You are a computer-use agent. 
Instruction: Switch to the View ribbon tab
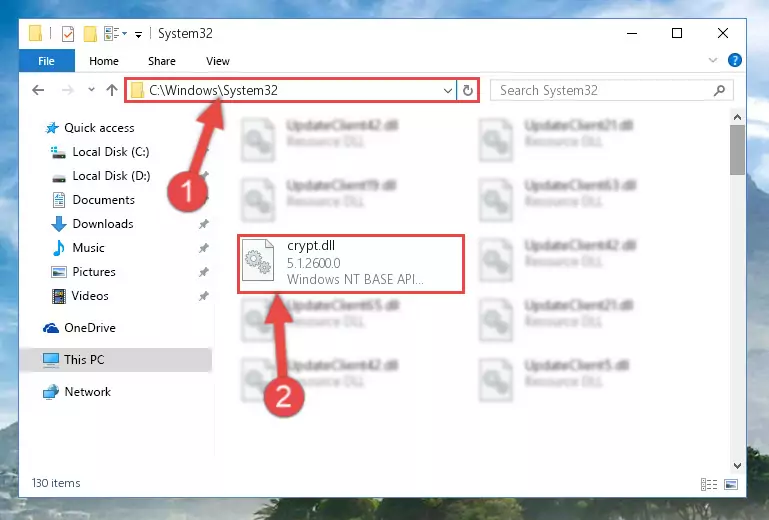[x=218, y=61]
